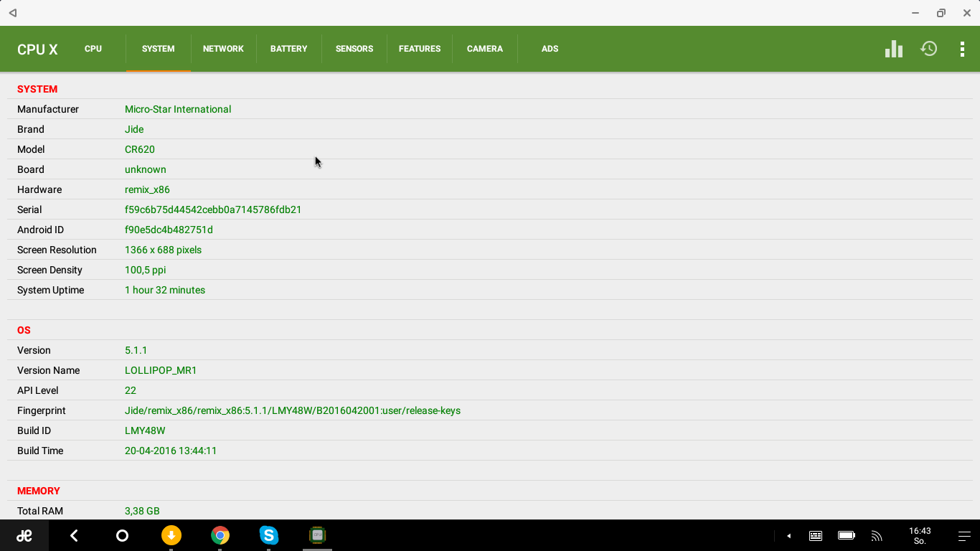Image resolution: width=980 pixels, height=551 pixels.
Task: Open the keyboard input icon in tray
Action: (x=816, y=536)
